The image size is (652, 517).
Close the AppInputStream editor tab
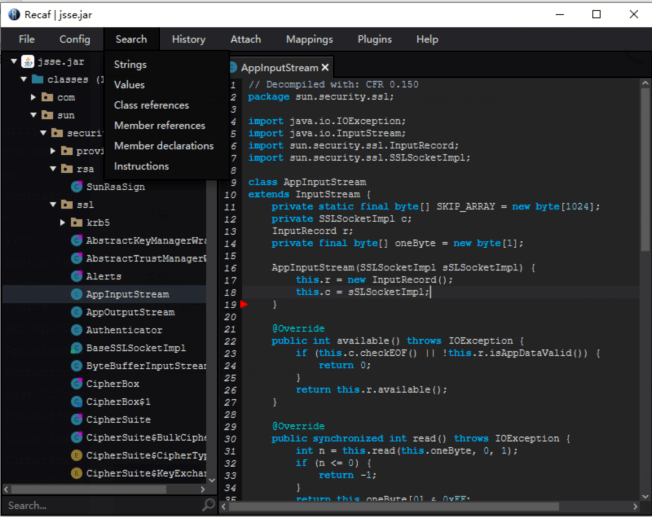pyautogui.click(x=325, y=68)
